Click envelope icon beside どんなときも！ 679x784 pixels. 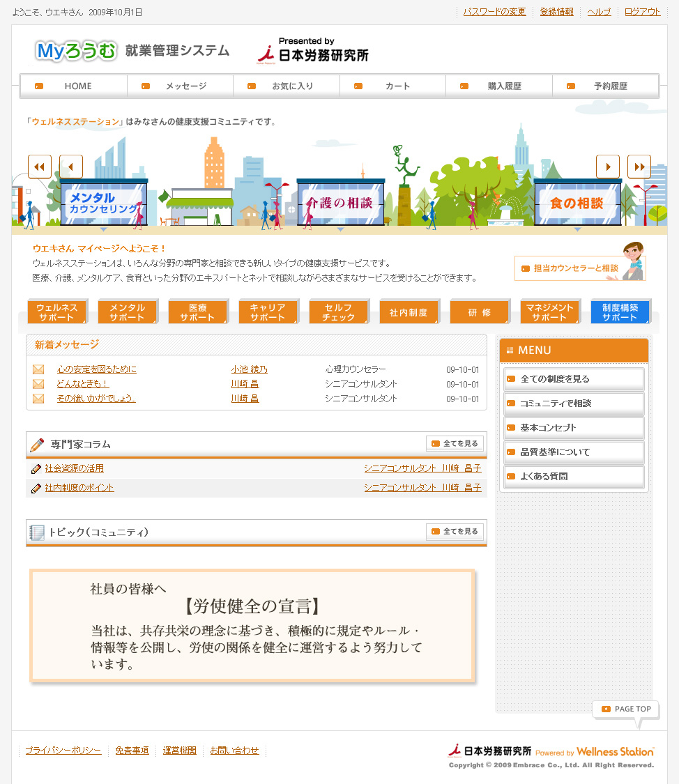point(38,384)
